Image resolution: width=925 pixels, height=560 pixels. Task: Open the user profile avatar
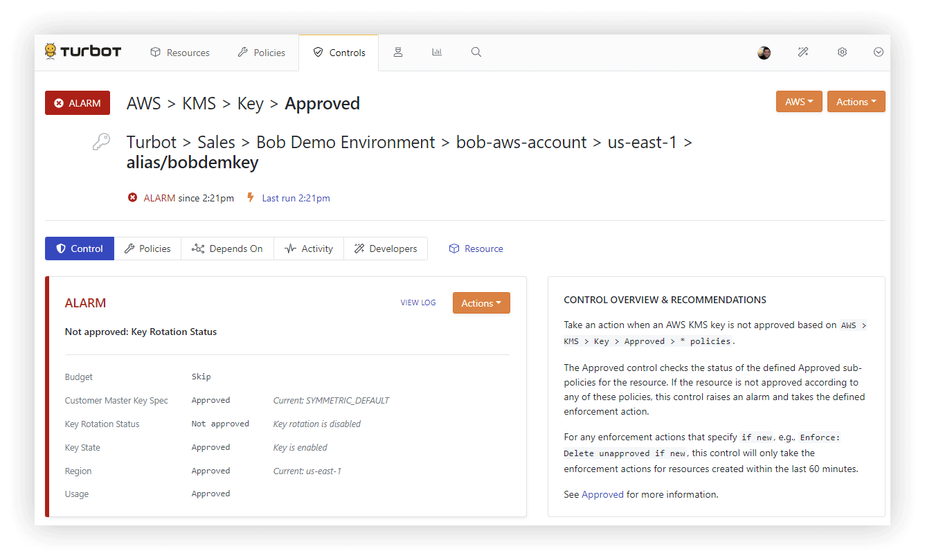pyautogui.click(x=764, y=53)
